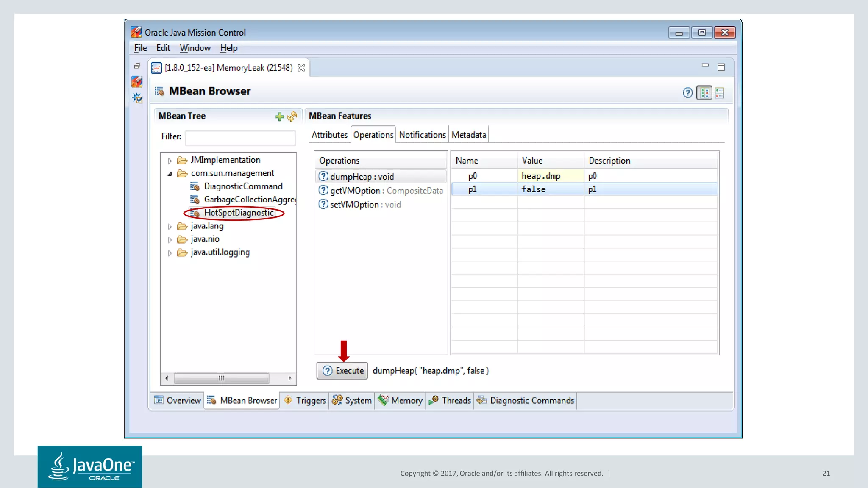Click the GarbageCollectionAggregator MBean icon
This screenshot has width=868, height=488.
pos(195,200)
